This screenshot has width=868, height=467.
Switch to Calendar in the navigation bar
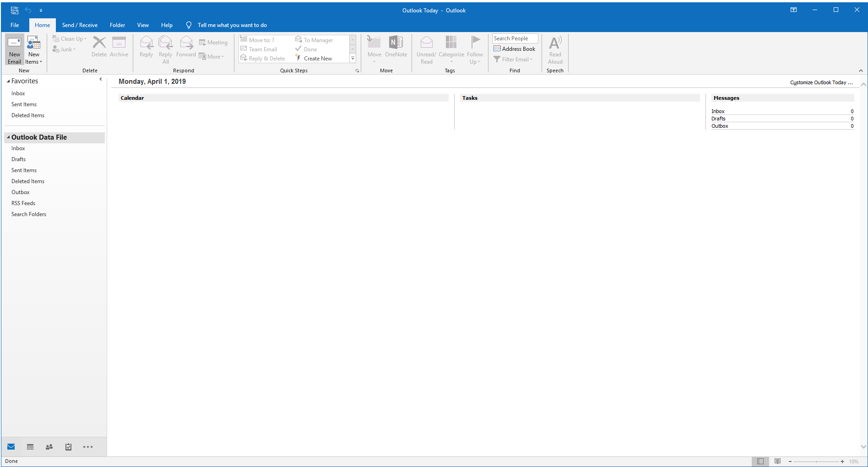tap(30, 446)
